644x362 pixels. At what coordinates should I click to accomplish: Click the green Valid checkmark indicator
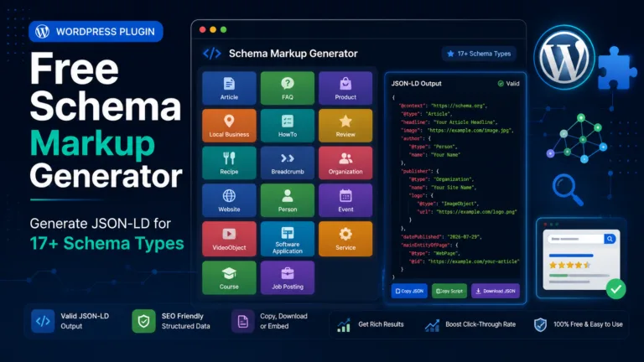[x=501, y=83]
